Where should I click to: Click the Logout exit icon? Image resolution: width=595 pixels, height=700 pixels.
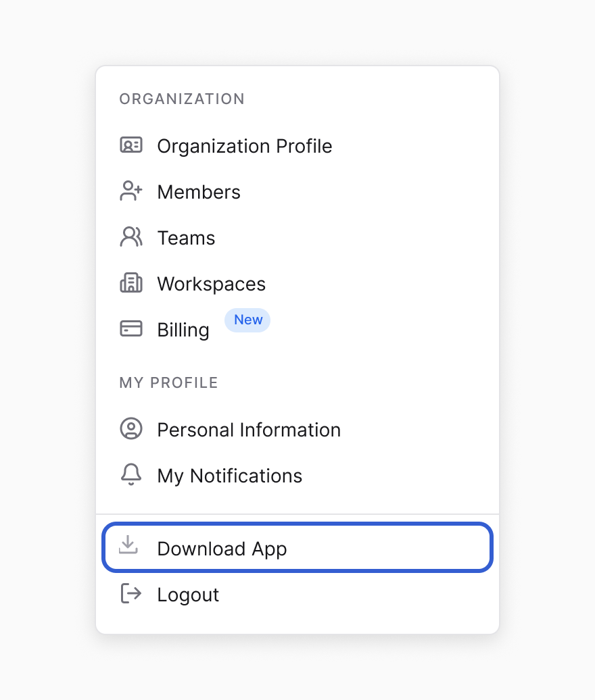point(131,594)
